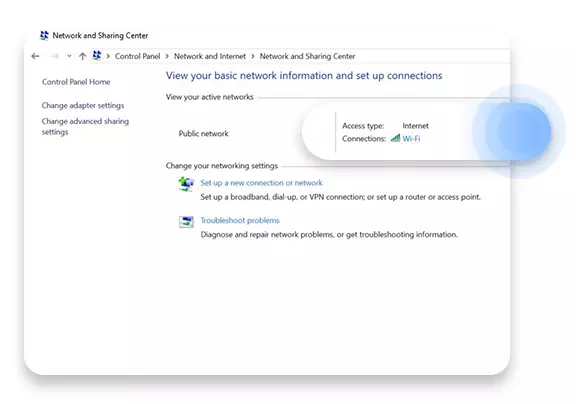Click the Up one level arrow

tap(82, 56)
